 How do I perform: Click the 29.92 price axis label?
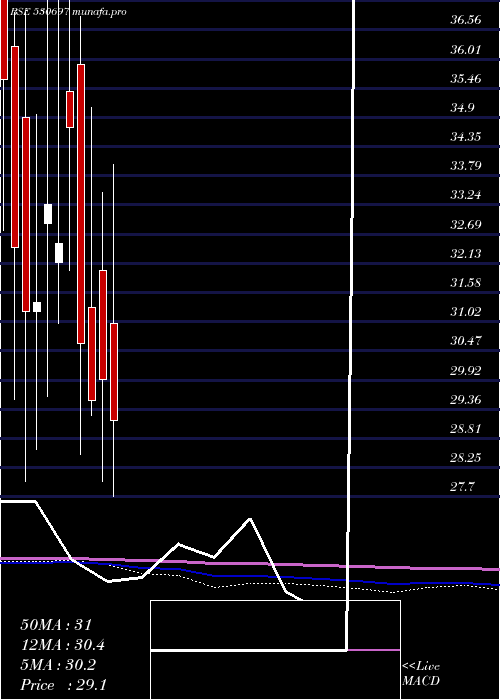click(x=465, y=371)
